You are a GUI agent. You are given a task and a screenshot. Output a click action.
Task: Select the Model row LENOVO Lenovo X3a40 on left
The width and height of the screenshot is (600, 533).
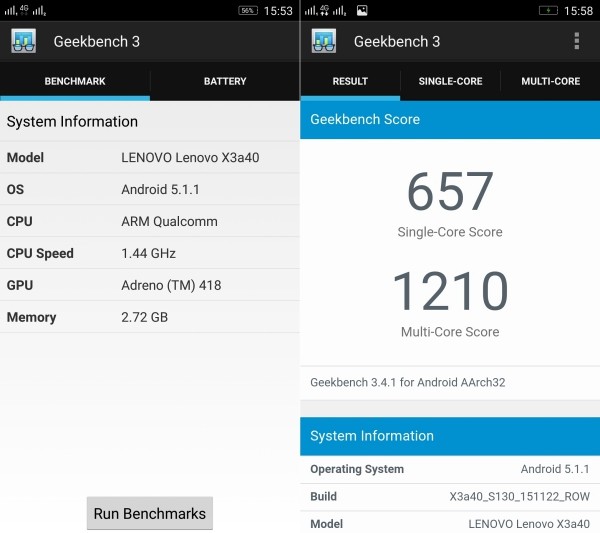tap(150, 157)
